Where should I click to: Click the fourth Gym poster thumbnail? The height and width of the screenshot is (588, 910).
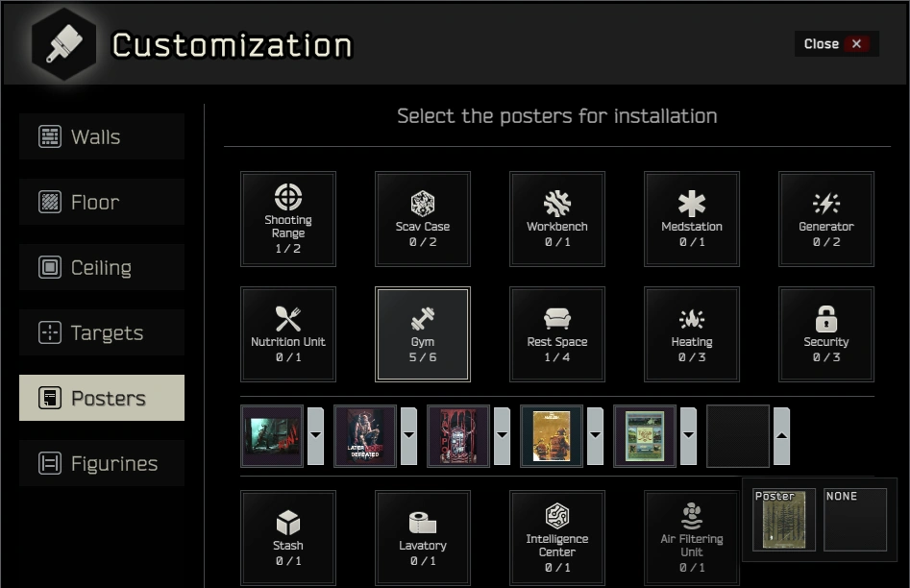(552, 436)
